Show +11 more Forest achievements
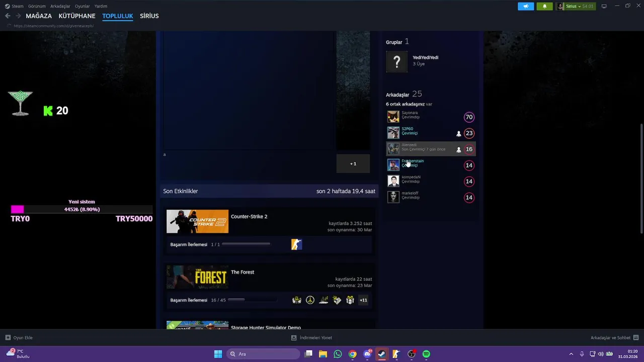The image size is (644, 362). tap(363, 300)
